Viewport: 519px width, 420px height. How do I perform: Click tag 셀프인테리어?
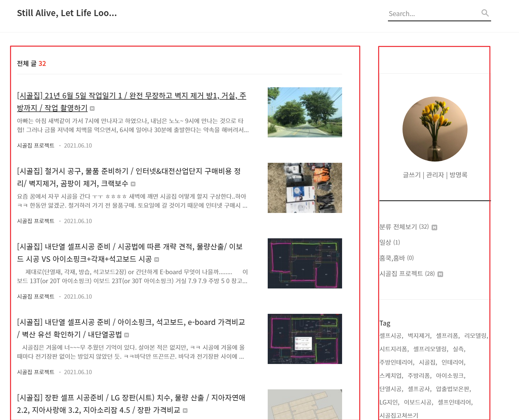click(454, 402)
